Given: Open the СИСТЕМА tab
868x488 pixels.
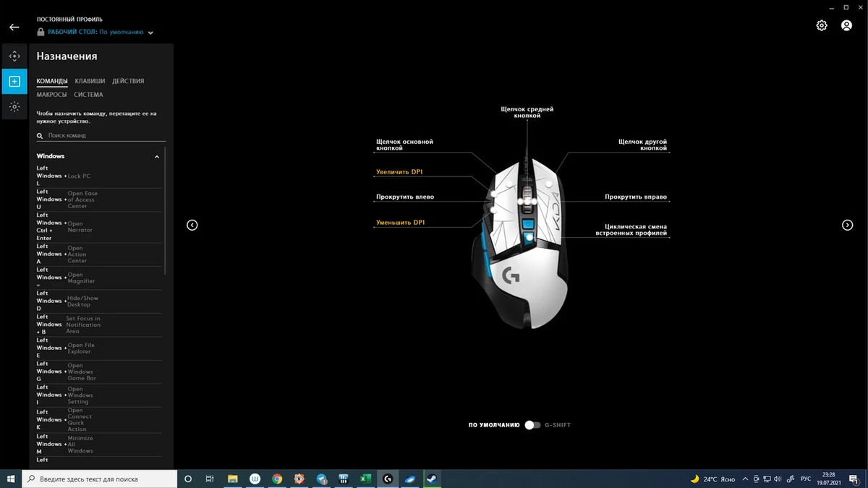Looking at the screenshot, I should [88, 95].
